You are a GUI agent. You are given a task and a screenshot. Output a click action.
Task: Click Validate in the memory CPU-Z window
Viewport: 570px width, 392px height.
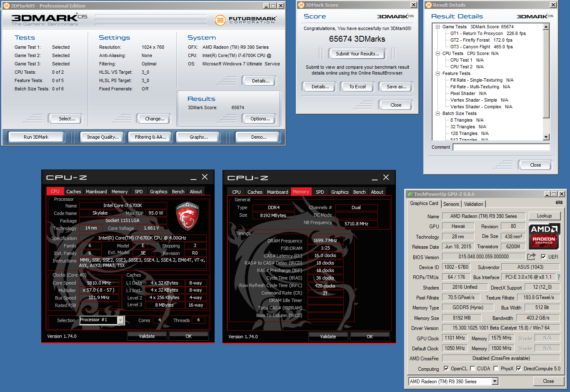coord(328,337)
